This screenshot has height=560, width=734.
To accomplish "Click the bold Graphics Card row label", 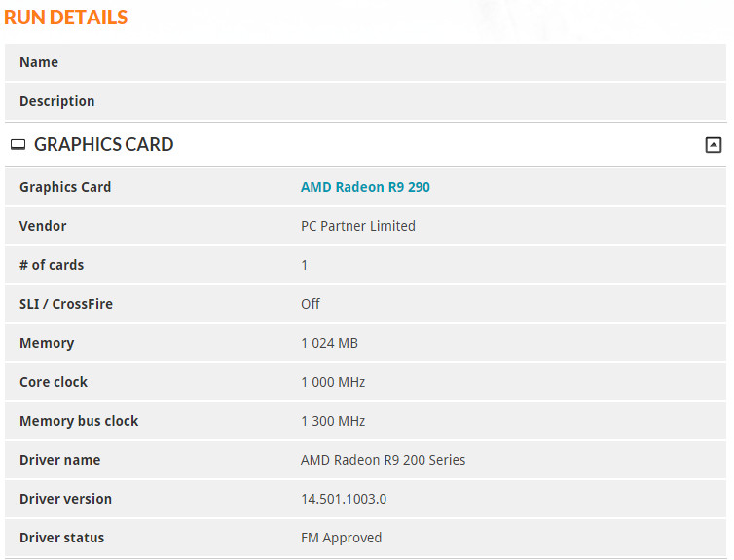I will 65,187.
